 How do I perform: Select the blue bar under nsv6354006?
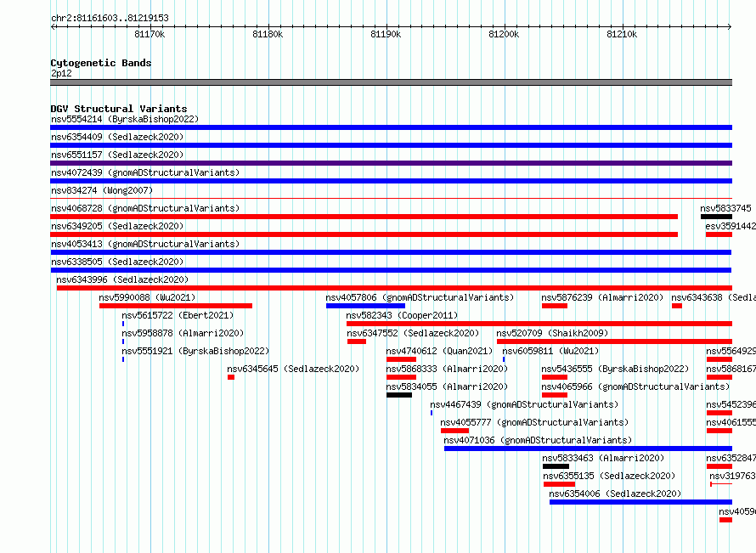[640, 502]
